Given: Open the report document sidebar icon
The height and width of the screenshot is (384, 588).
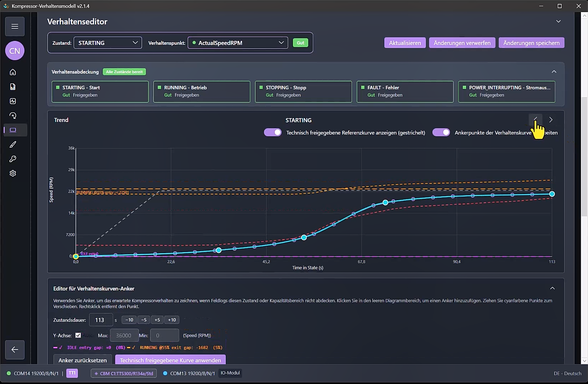Looking at the screenshot, I should (13, 87).
